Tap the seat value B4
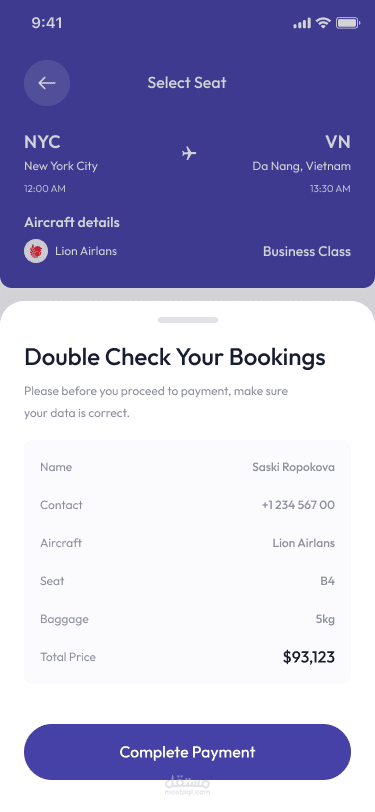This screenshot has height=812, width=375. 327,581
